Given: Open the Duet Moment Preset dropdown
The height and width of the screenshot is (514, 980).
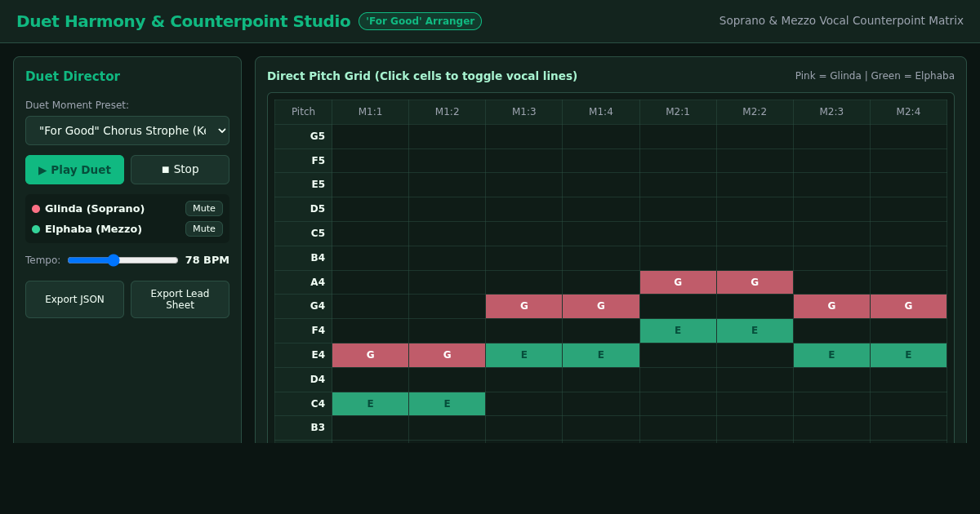Looking at the screenshot, I should coord(127,131).
